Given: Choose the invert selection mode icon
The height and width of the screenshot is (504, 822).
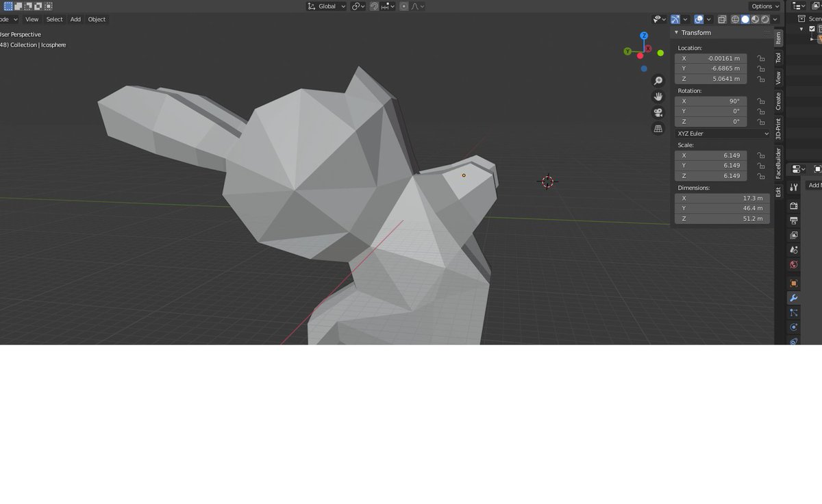Looking at the screenshot, I should coord(38,6).
